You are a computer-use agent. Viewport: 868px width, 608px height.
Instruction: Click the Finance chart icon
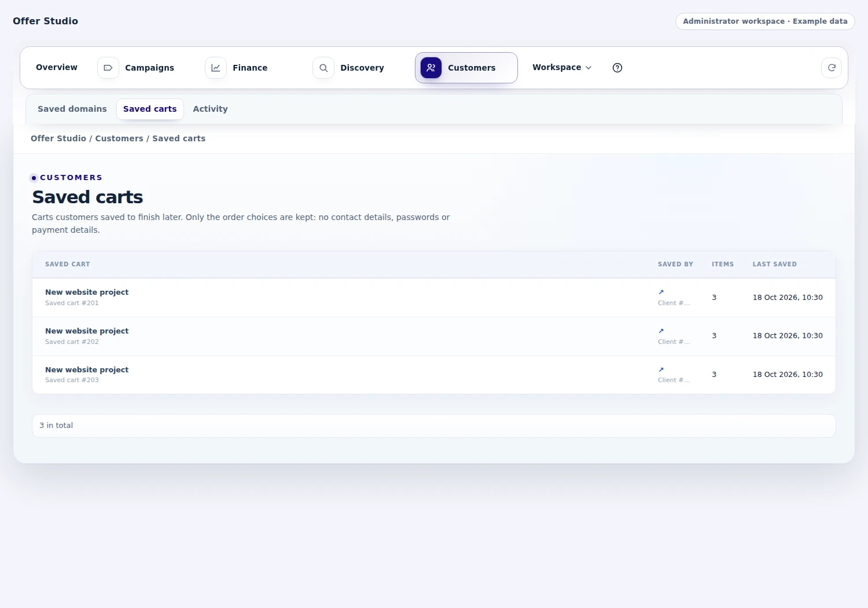[x=216, y=68]
